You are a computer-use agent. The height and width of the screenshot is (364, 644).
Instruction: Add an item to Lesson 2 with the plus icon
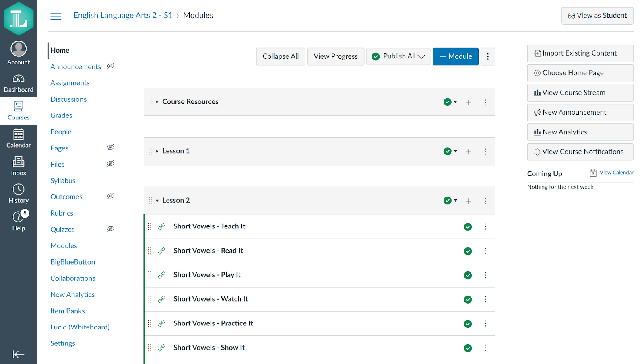coord(468,201)
